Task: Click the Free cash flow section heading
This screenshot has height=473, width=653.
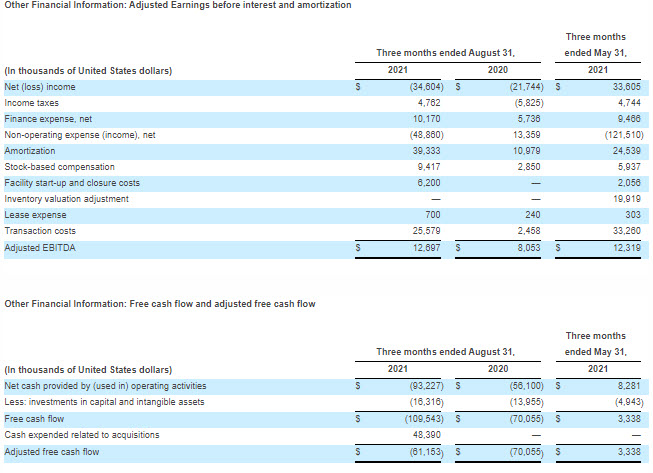Action: 160,304
